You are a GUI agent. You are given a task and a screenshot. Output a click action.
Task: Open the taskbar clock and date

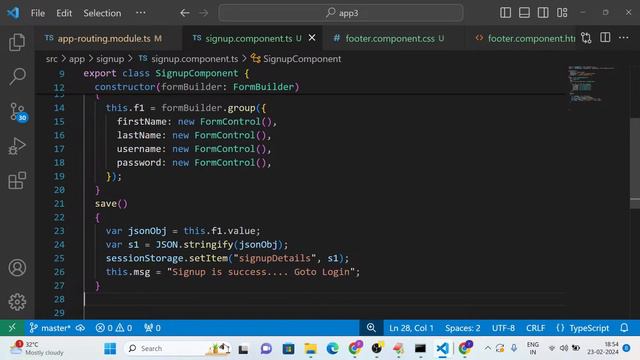[603, 348]
